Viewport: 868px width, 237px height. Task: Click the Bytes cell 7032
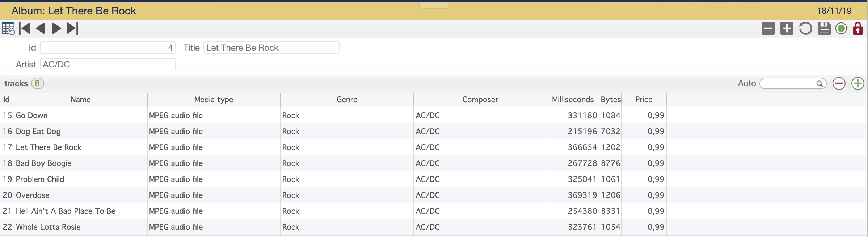[x=611, y=131]
